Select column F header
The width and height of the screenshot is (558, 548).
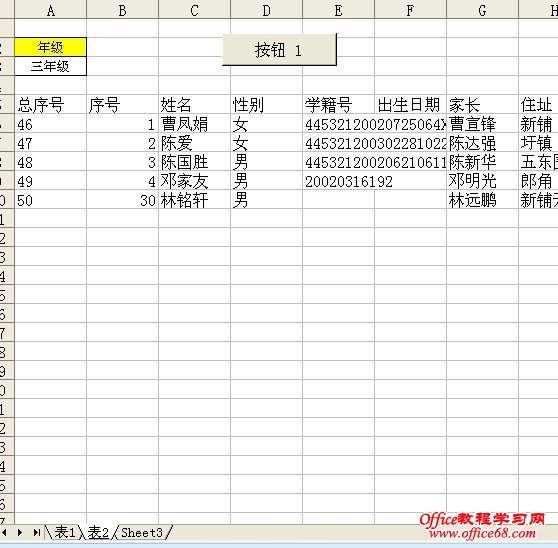[x=410, y=10]
